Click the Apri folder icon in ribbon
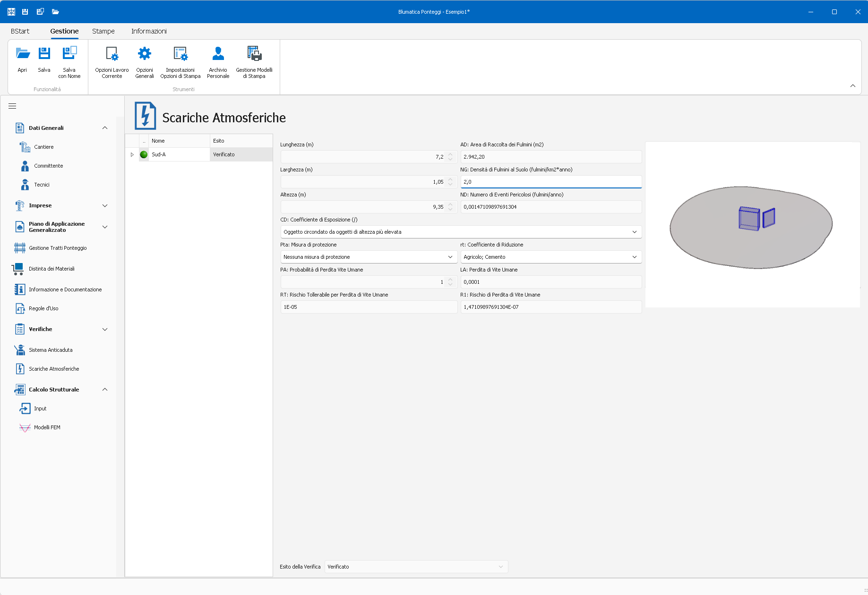This screenshot has height=595, width=868. pos(22,54)
